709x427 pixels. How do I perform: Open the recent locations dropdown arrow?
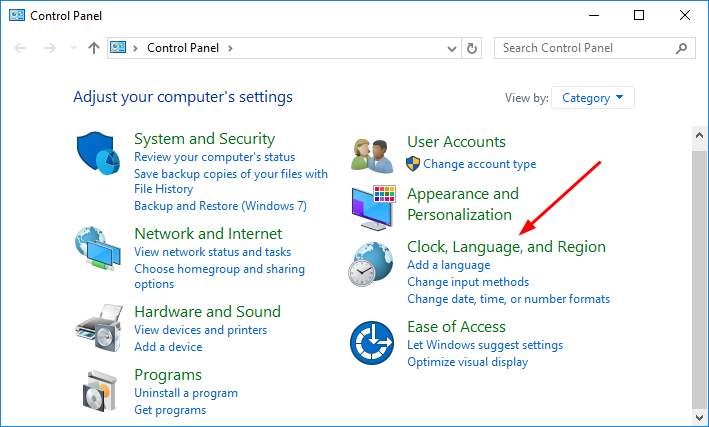click(x=73, y=47)
